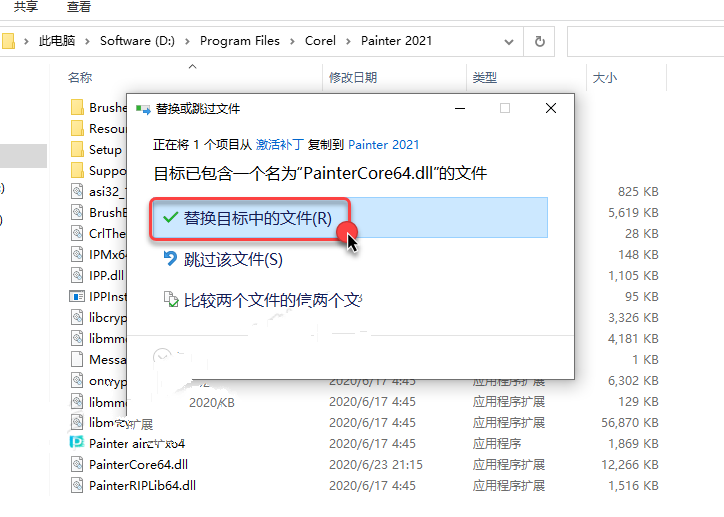
Task: Click the address bar folder icon
Action: 8,41
